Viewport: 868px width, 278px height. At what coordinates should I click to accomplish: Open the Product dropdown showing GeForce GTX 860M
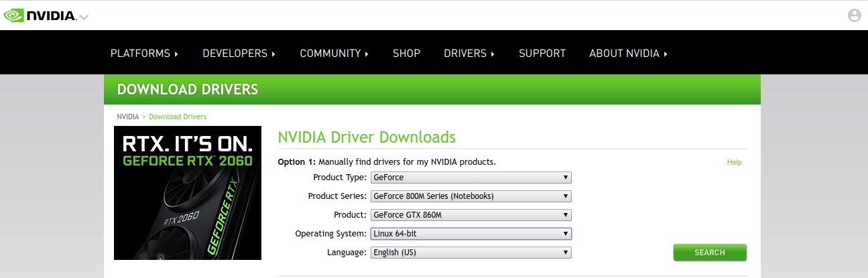(471, 215)
